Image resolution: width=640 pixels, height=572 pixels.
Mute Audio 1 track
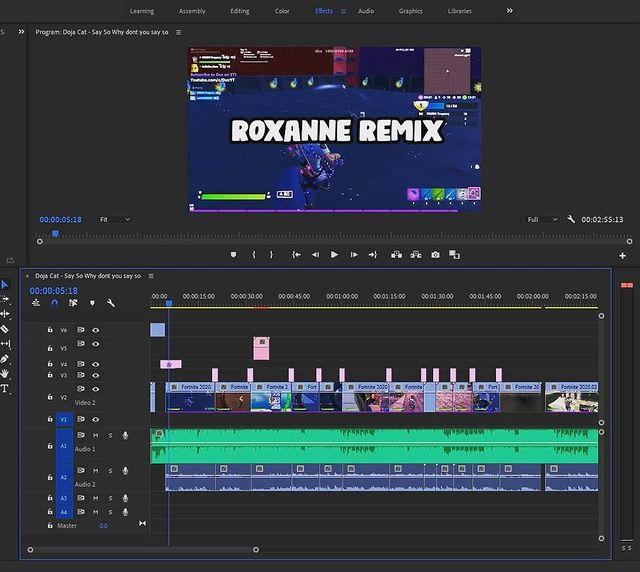tap(96, 435)
